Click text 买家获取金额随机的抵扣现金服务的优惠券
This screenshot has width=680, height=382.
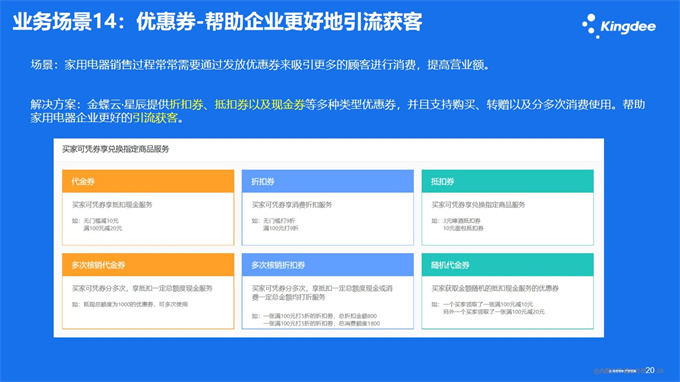495,288
